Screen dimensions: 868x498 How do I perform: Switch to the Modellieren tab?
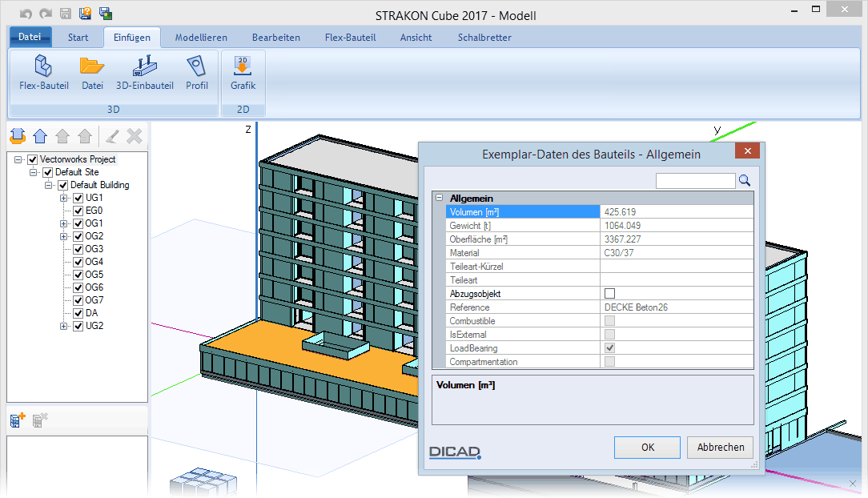[201, 38]
